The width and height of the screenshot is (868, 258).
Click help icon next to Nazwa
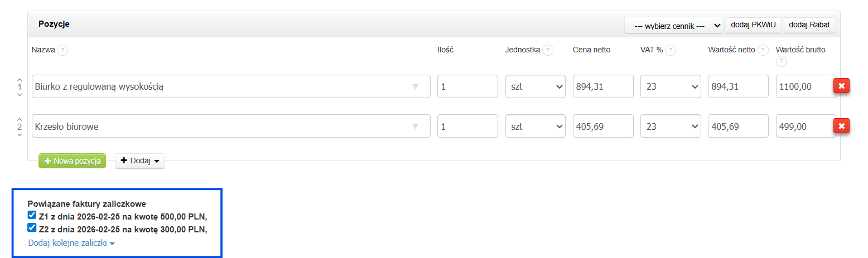[x=62, y=50]
